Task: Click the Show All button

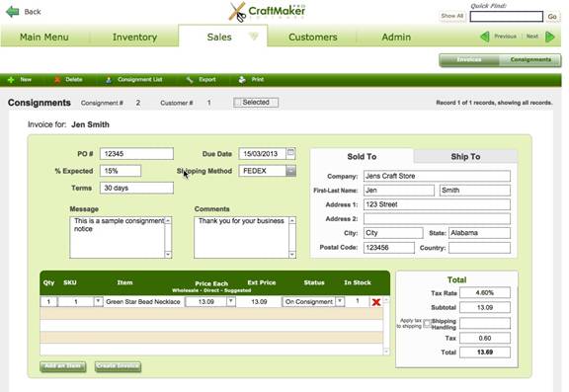Action: point(451,16)
